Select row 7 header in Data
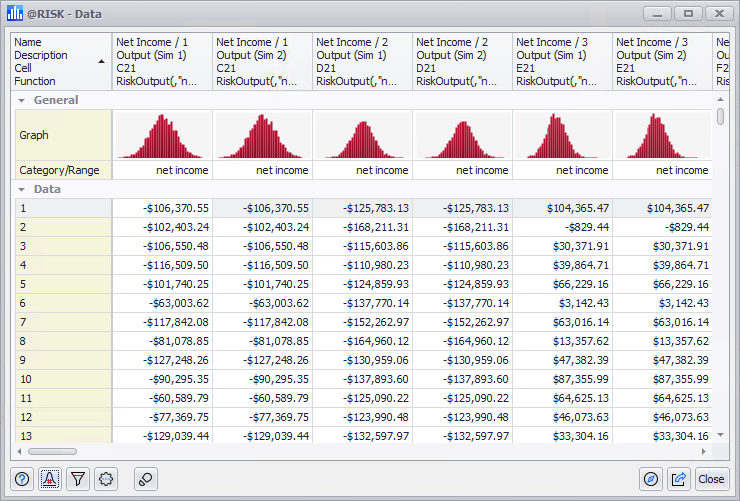The height and width of the screenshot is (501, 740). tap(62, 322)
